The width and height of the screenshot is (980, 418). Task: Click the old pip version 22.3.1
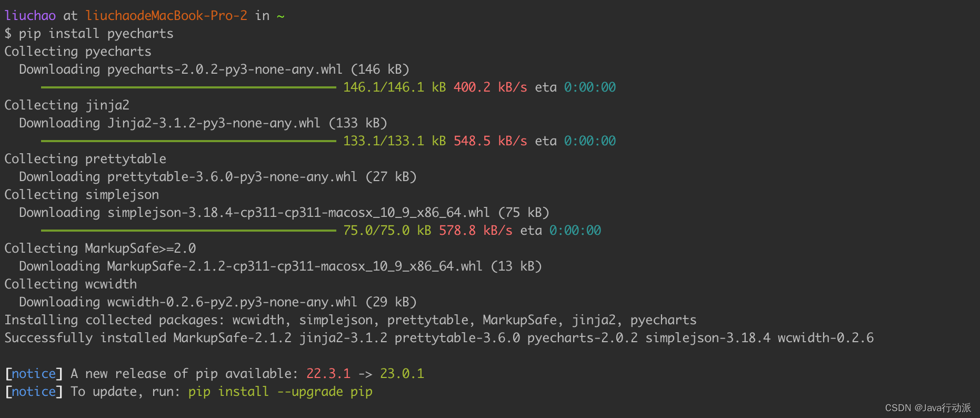328,374
